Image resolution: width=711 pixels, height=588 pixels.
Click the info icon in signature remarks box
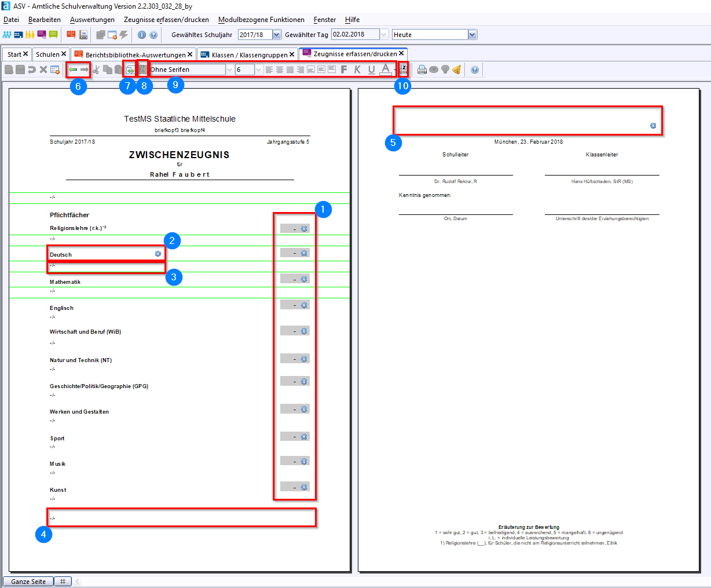(653, 125)
